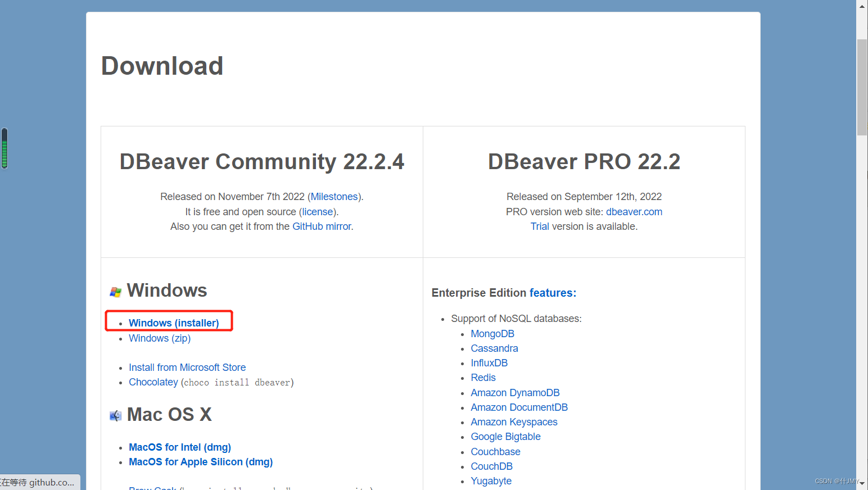Open the Windows (installer) download link
868x490 pixels.
point(174,323)
